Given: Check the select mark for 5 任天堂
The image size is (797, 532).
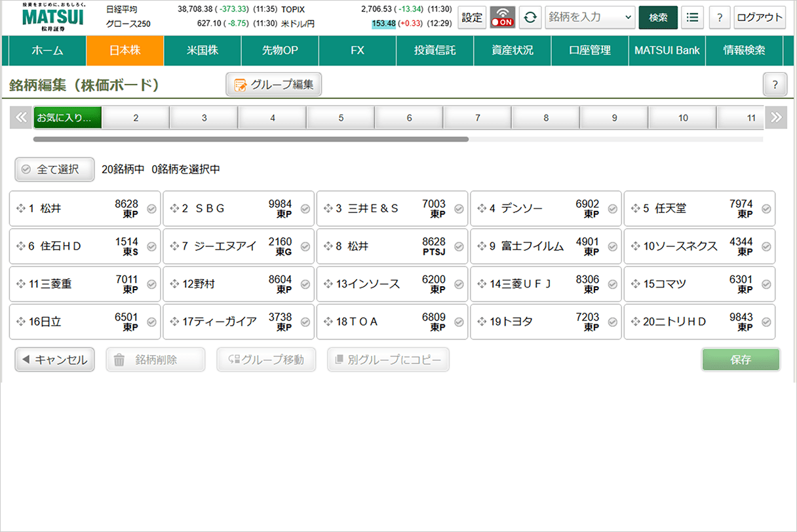Looking at the screenshot, I should click(766, 209).
